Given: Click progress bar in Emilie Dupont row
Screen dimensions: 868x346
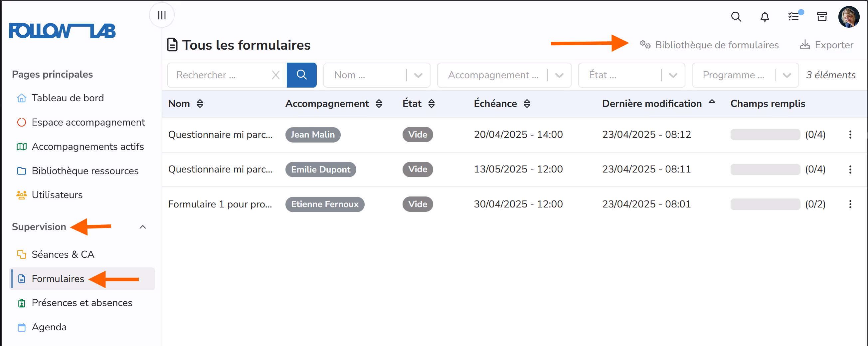Looking at the screenshot, I should 765,169.
